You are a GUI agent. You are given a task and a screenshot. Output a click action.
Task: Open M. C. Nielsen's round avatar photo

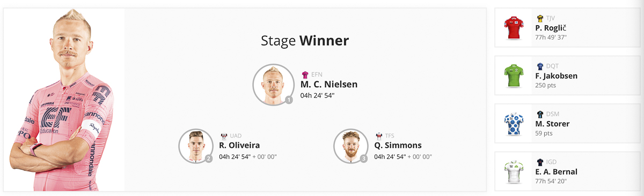[x=273, y=84]
